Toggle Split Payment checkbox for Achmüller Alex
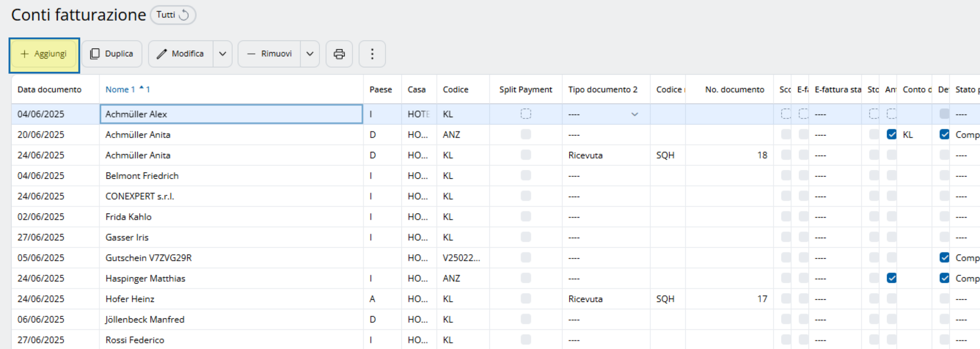This screenshot has height=349, width=980. 525,114
